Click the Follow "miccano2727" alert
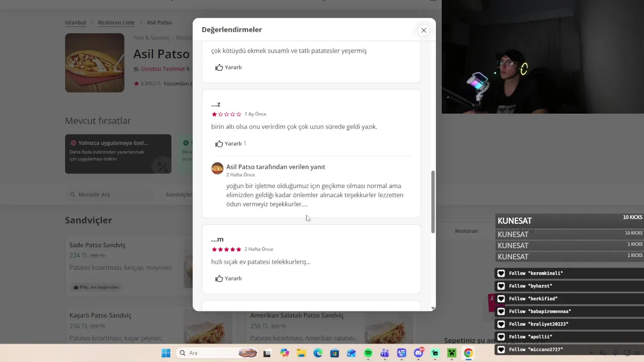Image resolution: width=644 pixels, height=362 pixels. click(x=570, y=349)
